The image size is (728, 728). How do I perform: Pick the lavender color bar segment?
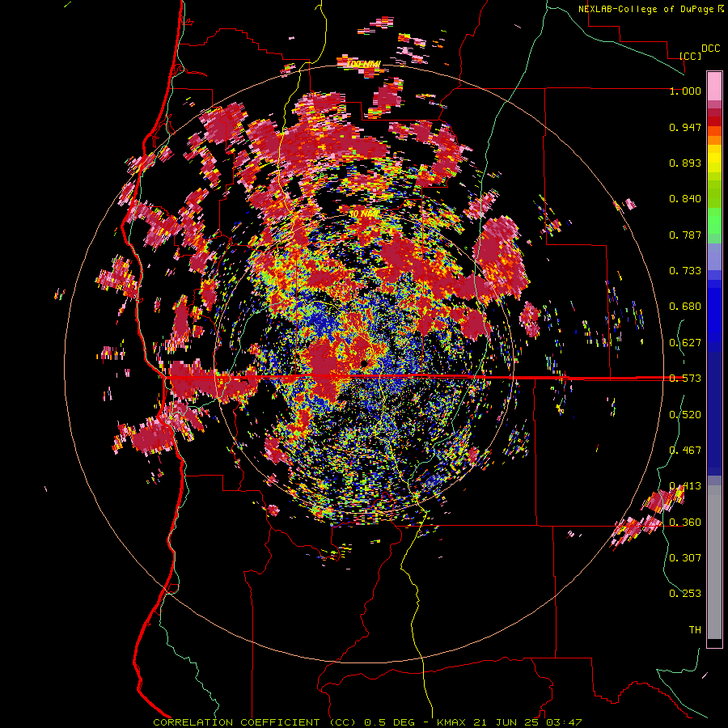(x=714, y=256)
